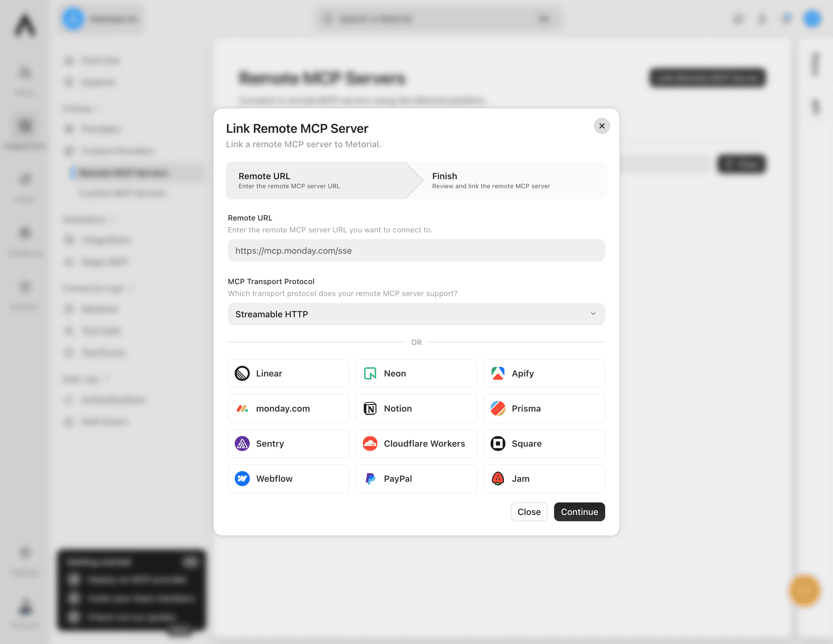
Task: Click the Webflow logo icon
Action: pyautogui.click(x=242, y=479)
